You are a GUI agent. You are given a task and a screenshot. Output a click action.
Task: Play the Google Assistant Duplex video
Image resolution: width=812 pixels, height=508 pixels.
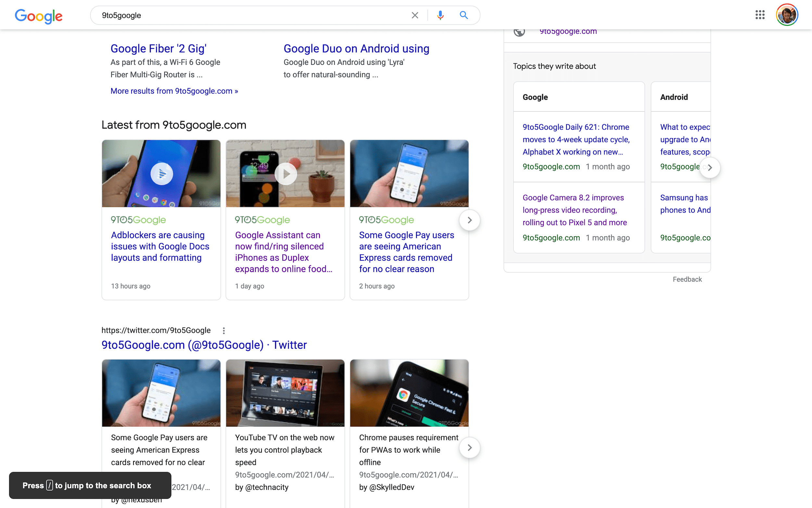pos(285,173)
